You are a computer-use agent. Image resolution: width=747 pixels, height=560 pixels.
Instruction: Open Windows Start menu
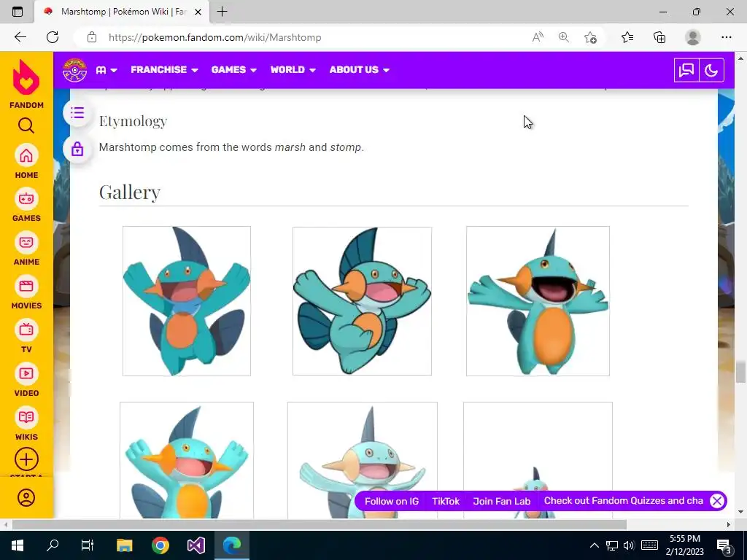click(18, 545)
